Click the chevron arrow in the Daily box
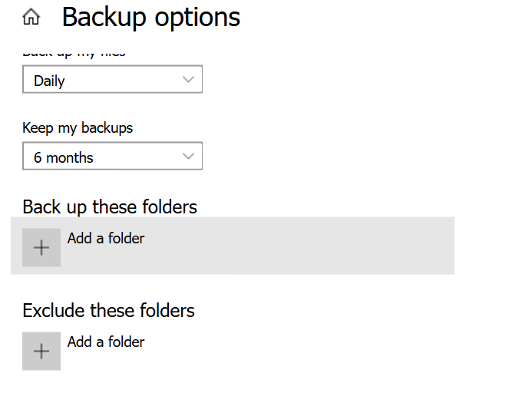Viewport: 532px width, 403px height. click(189, 80)
